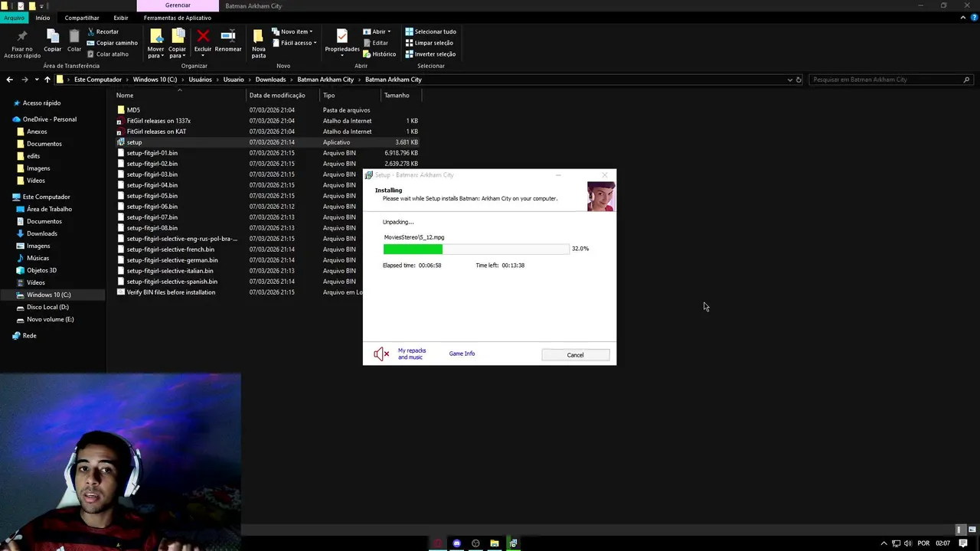Click Limpar seleção in the ribbon
The height and width of the screenshot is (551, 980).
pyautogui.click(x=429, y=43)
